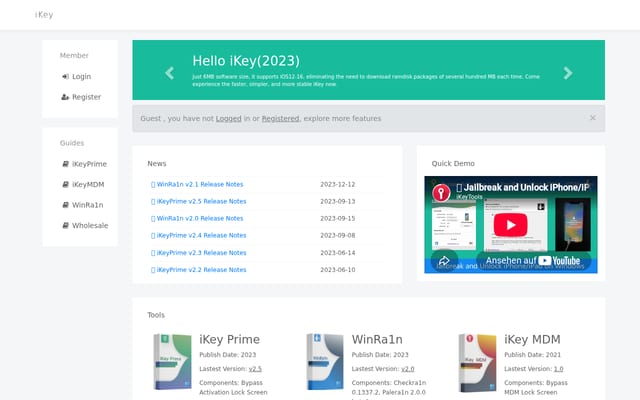This screenshot has height=400, width=640.
Task: Open WinRa1n v2.1 Release Notes
Action: (200, 184)
